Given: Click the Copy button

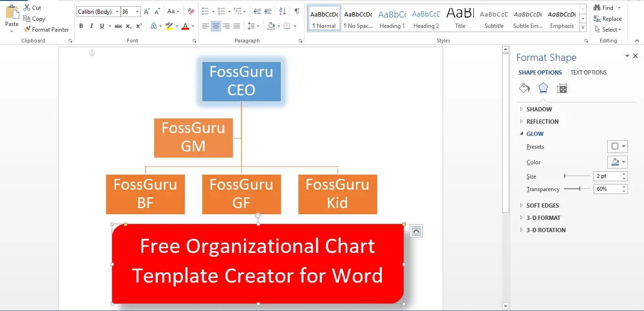Looking at the screenshot, I should 34,18.
